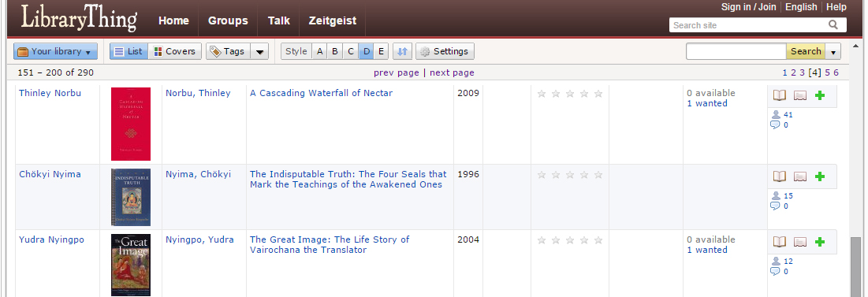The height and width of the screenshot is (297, 868).
Task: Add The Great Image with green plus
Action: (820, 242)
